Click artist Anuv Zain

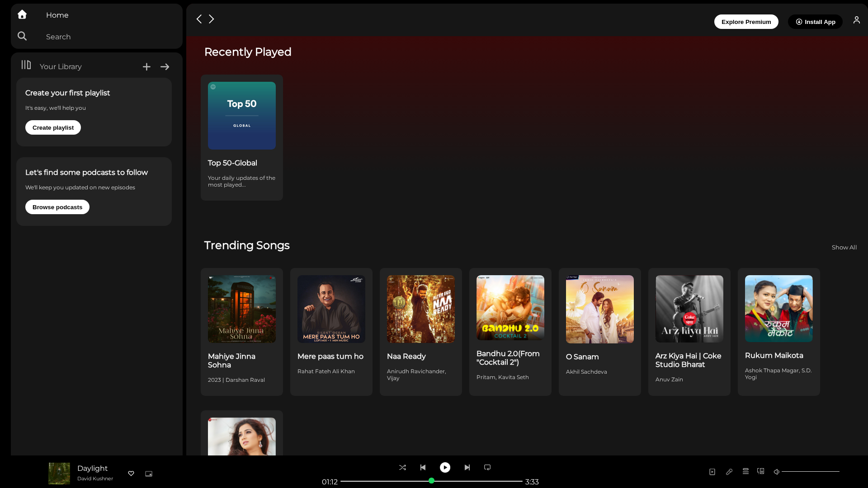pos(669,380)
